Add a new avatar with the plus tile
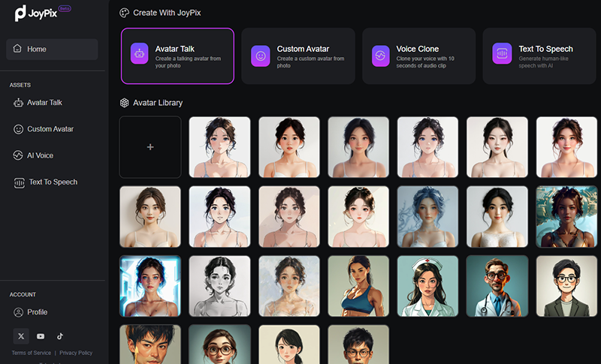Screen dimensions: 601x364 tap(150, 147)
